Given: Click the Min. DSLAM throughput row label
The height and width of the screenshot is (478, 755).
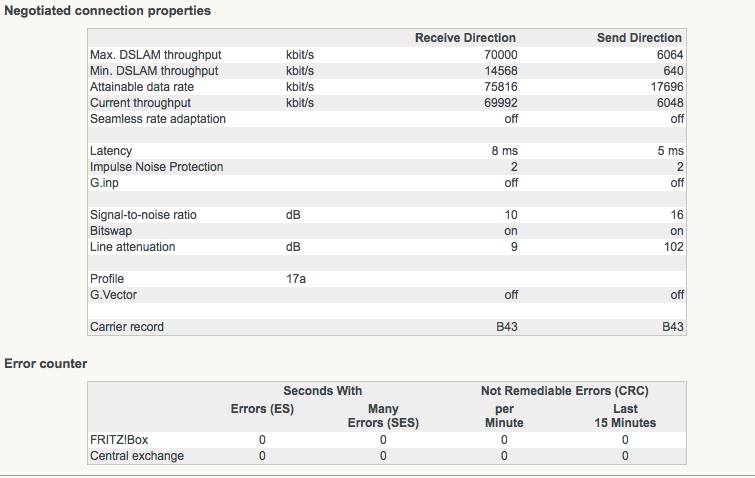Looking at the screenshot, I should (153, 71).
